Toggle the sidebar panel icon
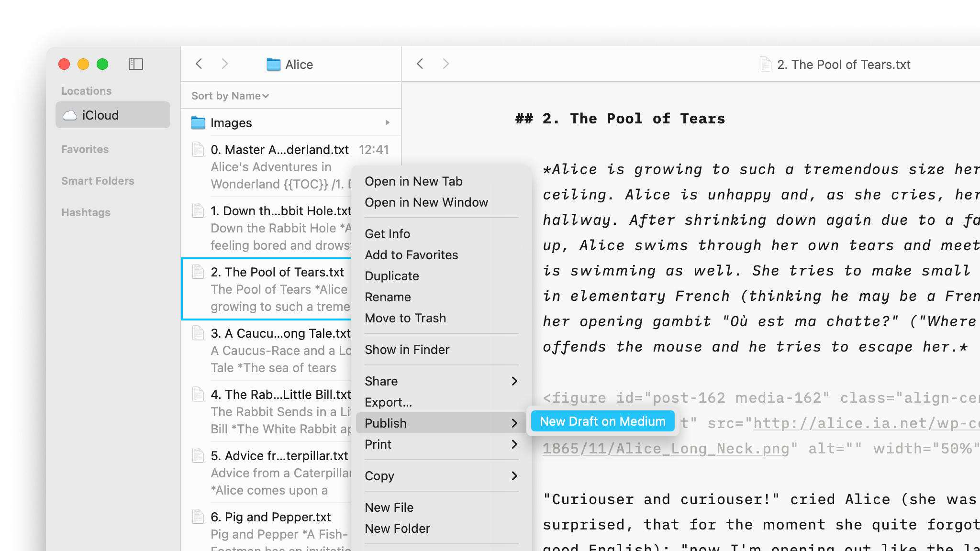 (136, 64)
